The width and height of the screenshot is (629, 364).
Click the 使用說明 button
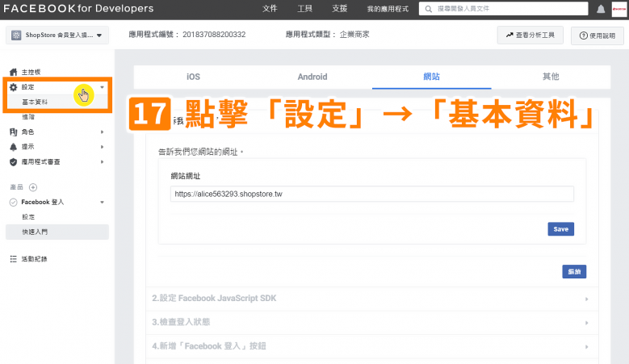tap(598, 36)
